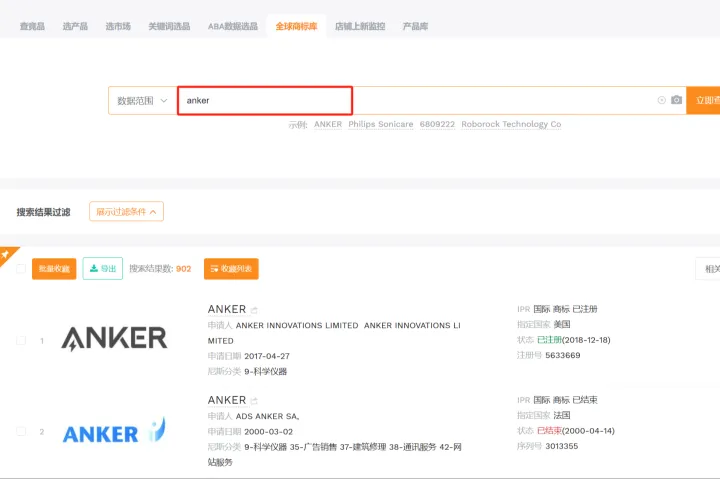Click the 批量收藏 button

[x=54, y=269]
